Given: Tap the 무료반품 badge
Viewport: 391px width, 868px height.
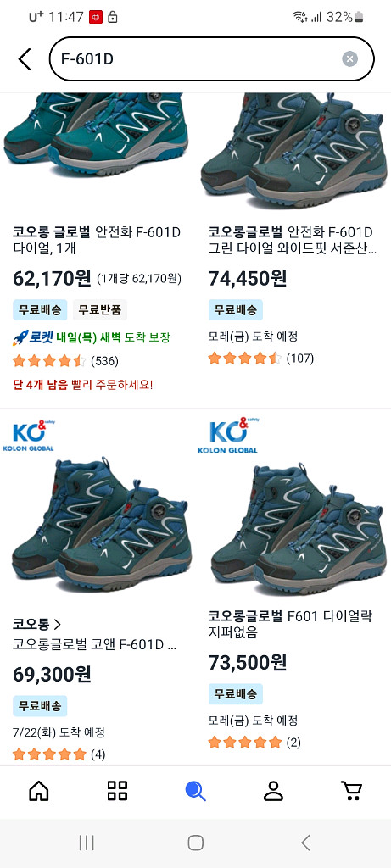Looking at the screenshot, I should pos(100,310).
